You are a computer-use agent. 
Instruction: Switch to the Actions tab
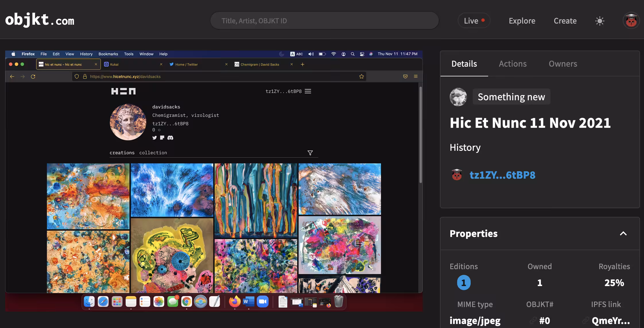[513, 64]
